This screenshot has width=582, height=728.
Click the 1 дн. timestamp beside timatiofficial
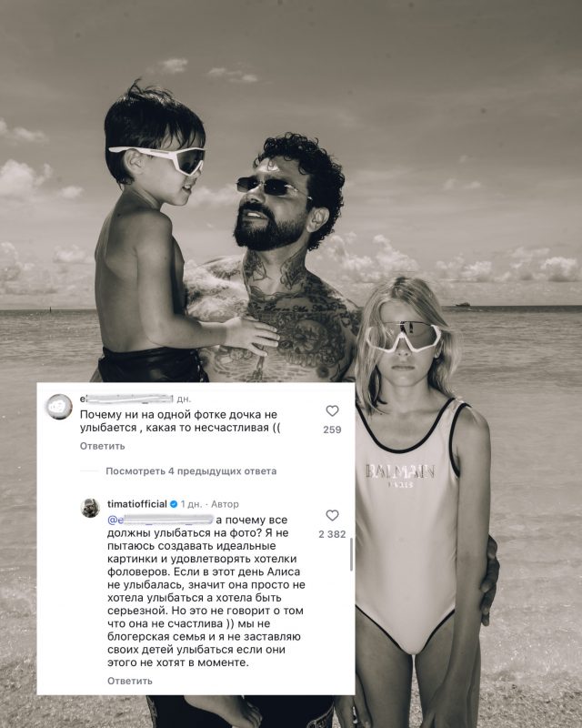pos(191,504)
